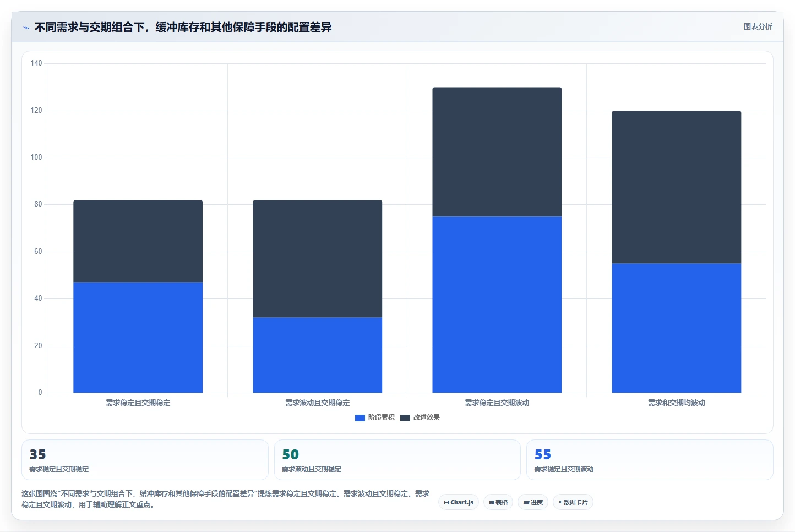Toggle the 改进效果 legend item

coord(420,417)
